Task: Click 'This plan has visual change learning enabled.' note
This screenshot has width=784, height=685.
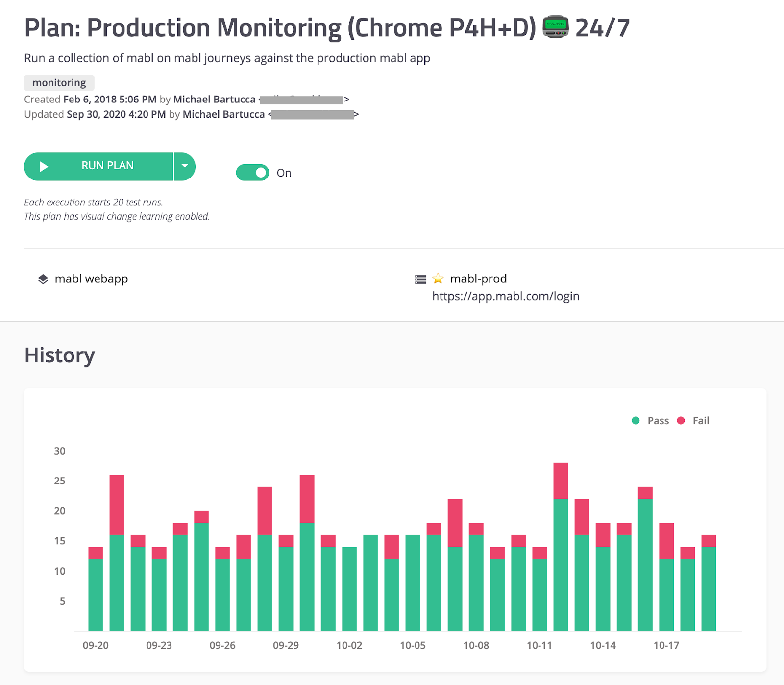Action: tap(117, 216)
